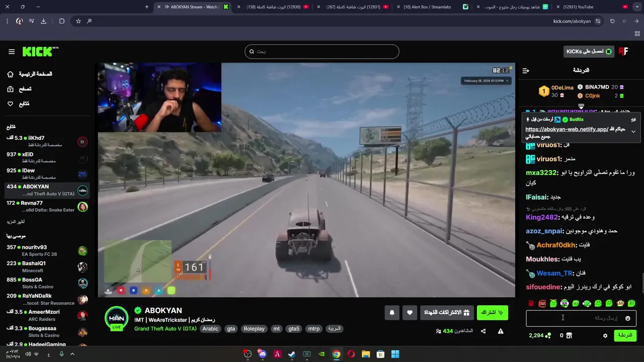Image resolution: width=644 pixels, height=362 pixels.
Task: Click viewer count 434 people icon
Action: click(439, 331)
